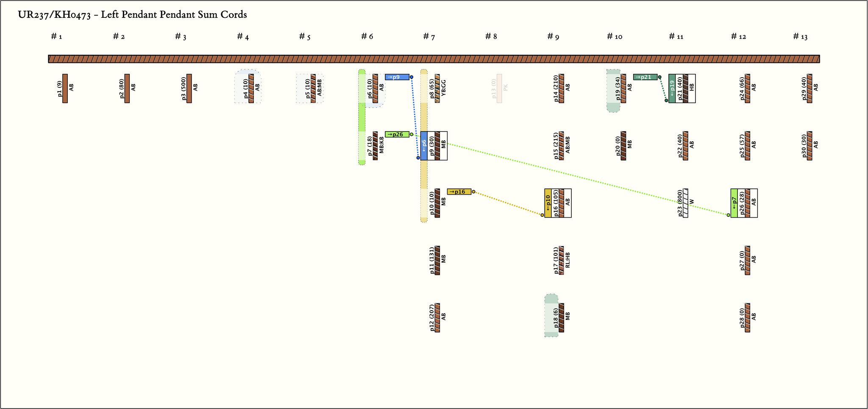Screen dimensions: 868x409
Task: Click the faded p13 (0) cord
Action: tap(499, 88)
